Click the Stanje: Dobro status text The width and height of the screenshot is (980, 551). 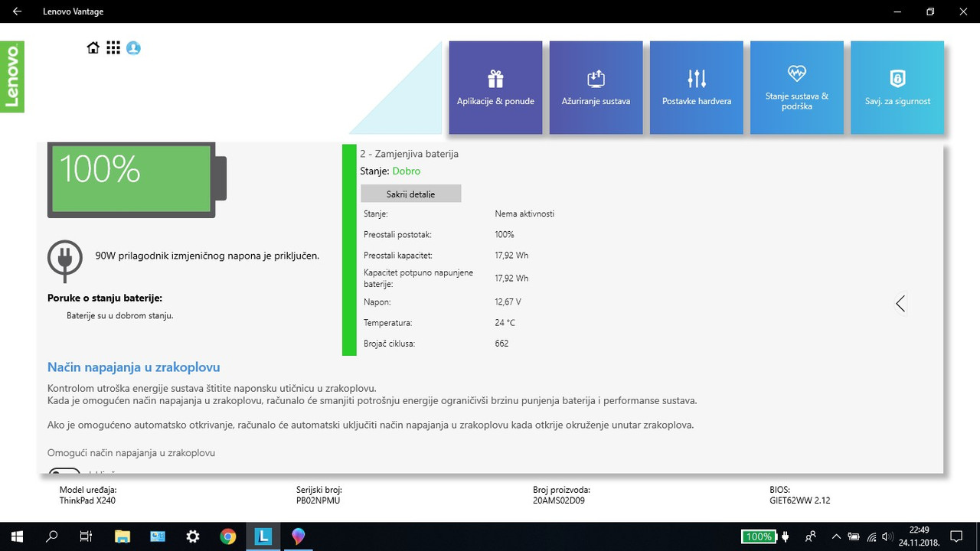[390, 171]
